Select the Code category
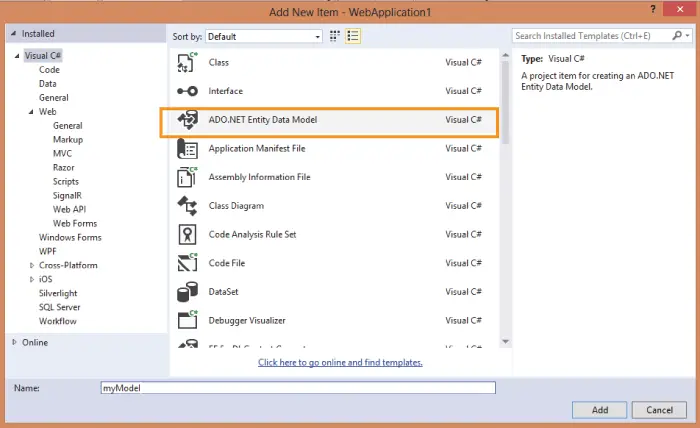The height and width of the screenshot is (428, 700). pyautogui.click(x=49, y=70)
